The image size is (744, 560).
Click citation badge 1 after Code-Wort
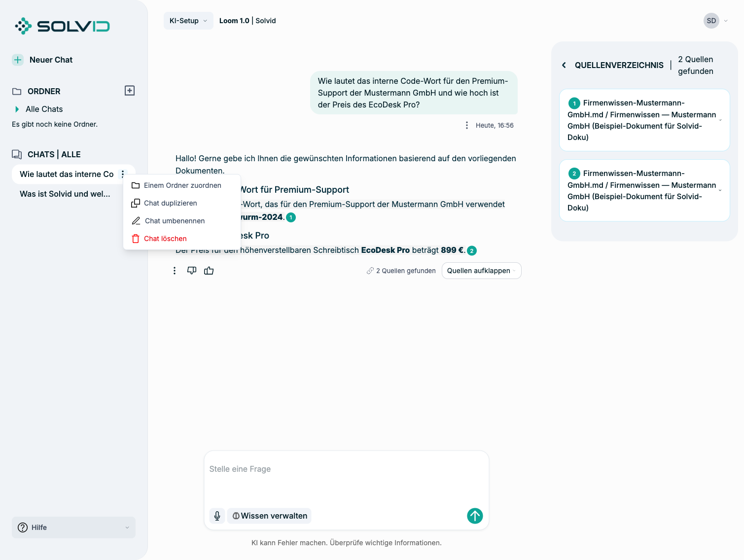click(x=291, y=217)
